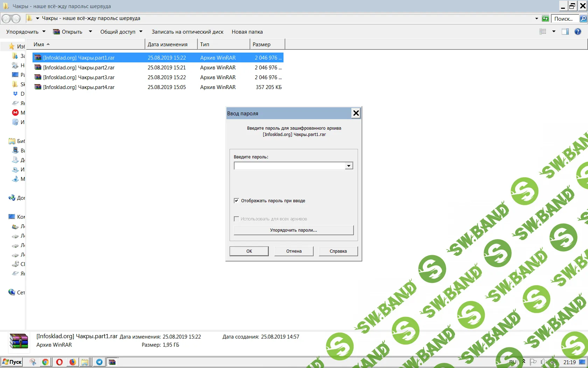This screenshot has height=368, width=588.
Task: Open the blue help question mark icon
Action: [x=578, y=32]
